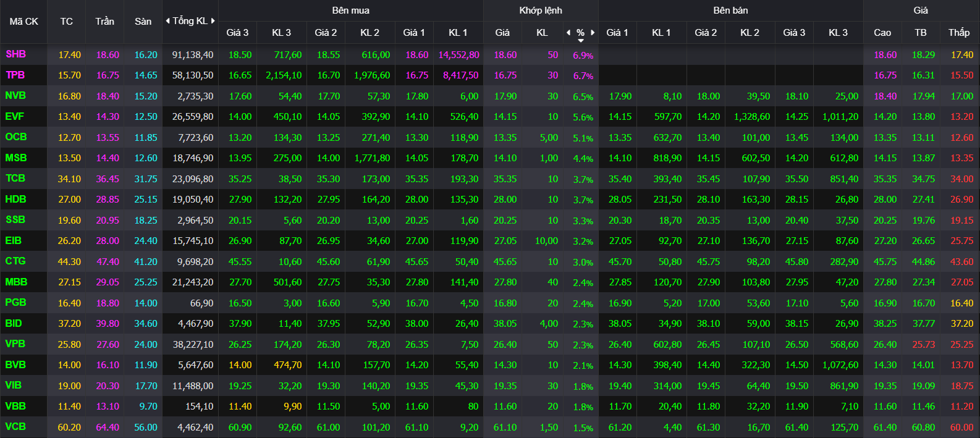
Task: Click VBB low price 11.20
Action: [961, 406]
